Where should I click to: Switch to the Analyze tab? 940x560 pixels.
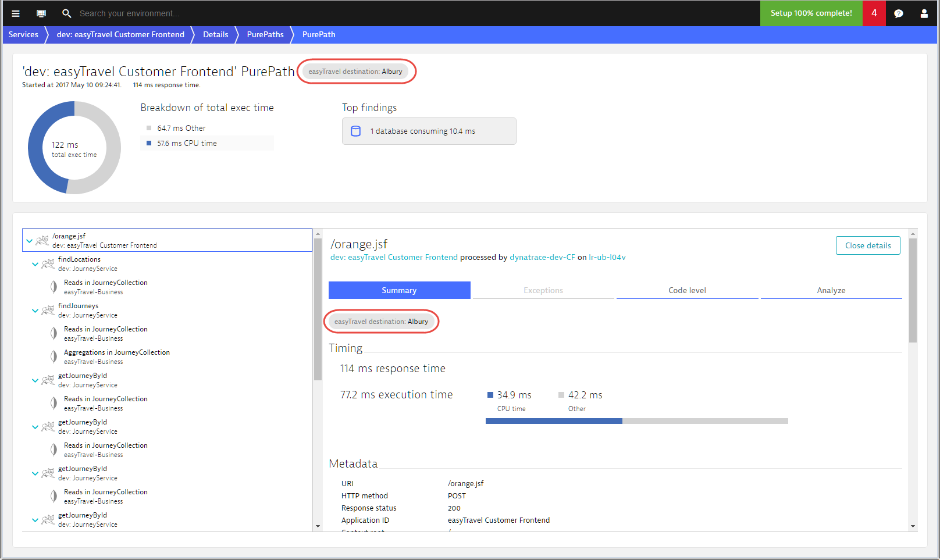(831, 290)
